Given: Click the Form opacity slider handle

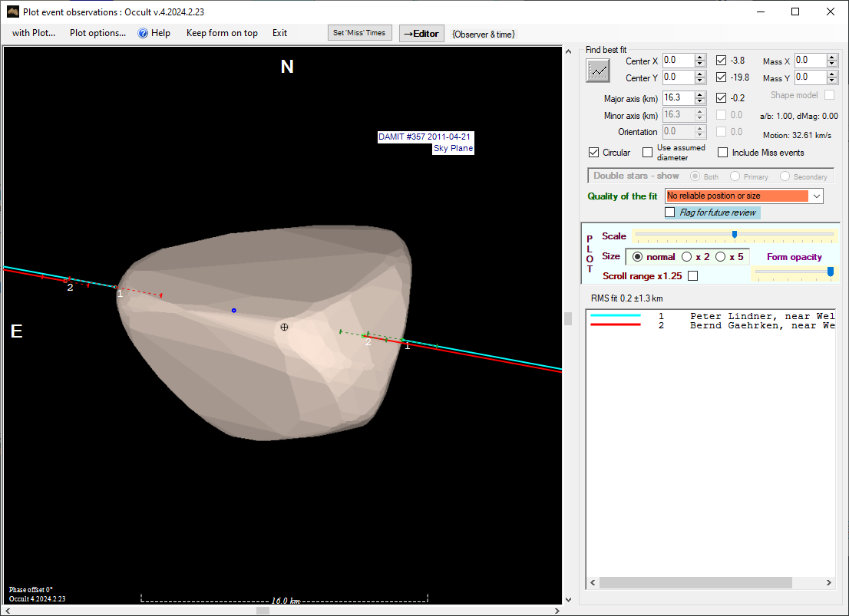Looking at the screenshot, I should [830, 272].
